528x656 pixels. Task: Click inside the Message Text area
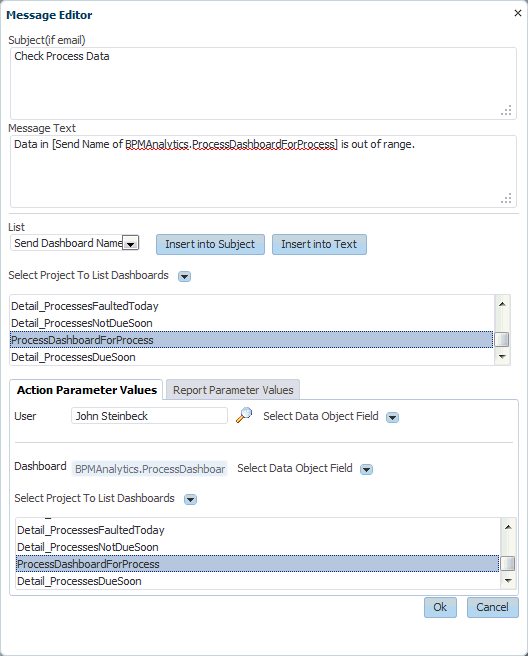tap(263, 172)
